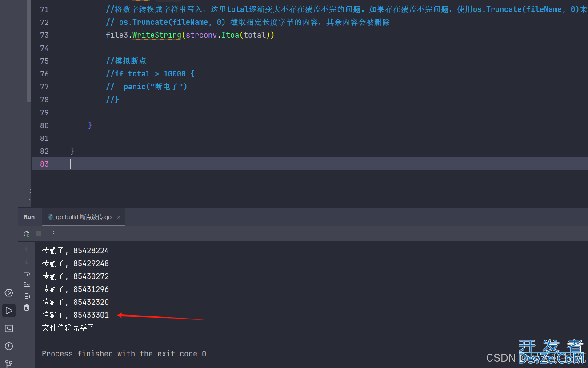Click line number 80 in gutter

point(44,125)
